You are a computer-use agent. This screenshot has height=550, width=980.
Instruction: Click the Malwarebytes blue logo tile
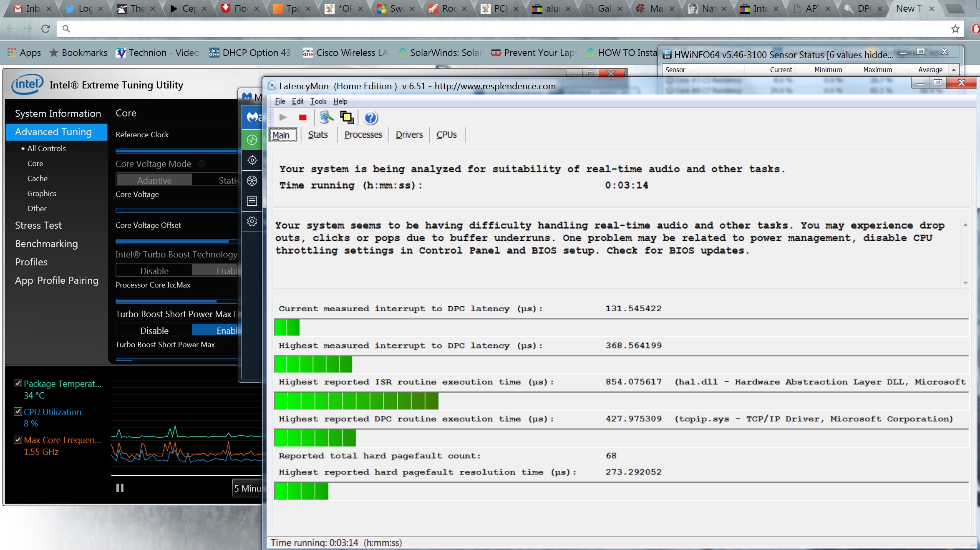pos(252,117)
